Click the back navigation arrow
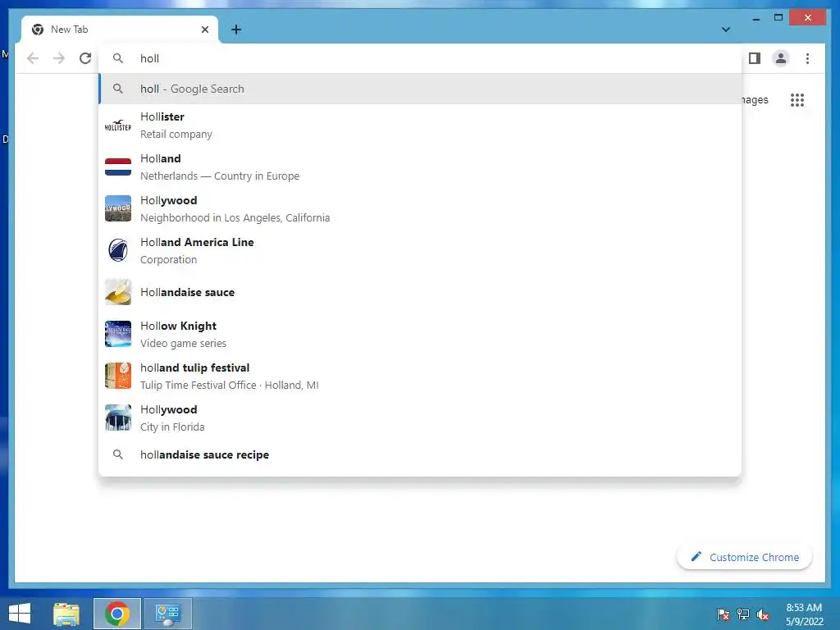840x630 pixels. tap(33, 58)
